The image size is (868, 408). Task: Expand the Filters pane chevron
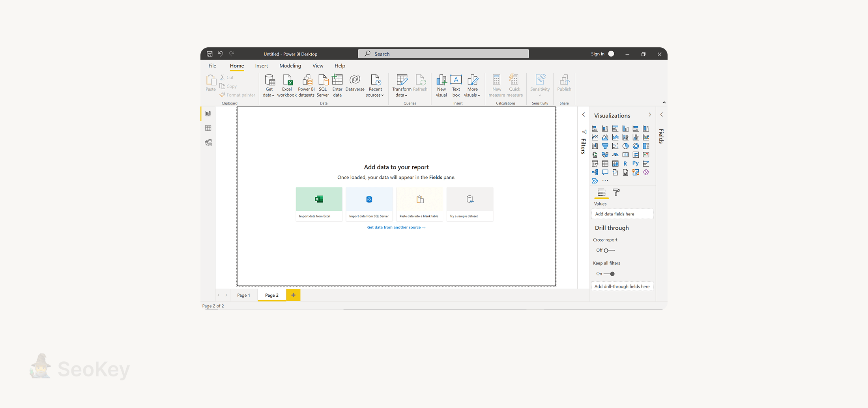(584, 115)
